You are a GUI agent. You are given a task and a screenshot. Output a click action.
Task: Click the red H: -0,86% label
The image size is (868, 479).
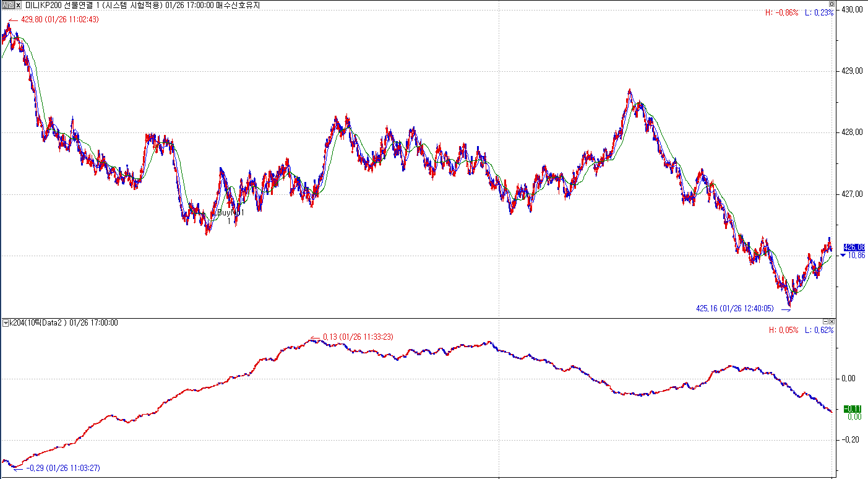click(x=783, y=12)
